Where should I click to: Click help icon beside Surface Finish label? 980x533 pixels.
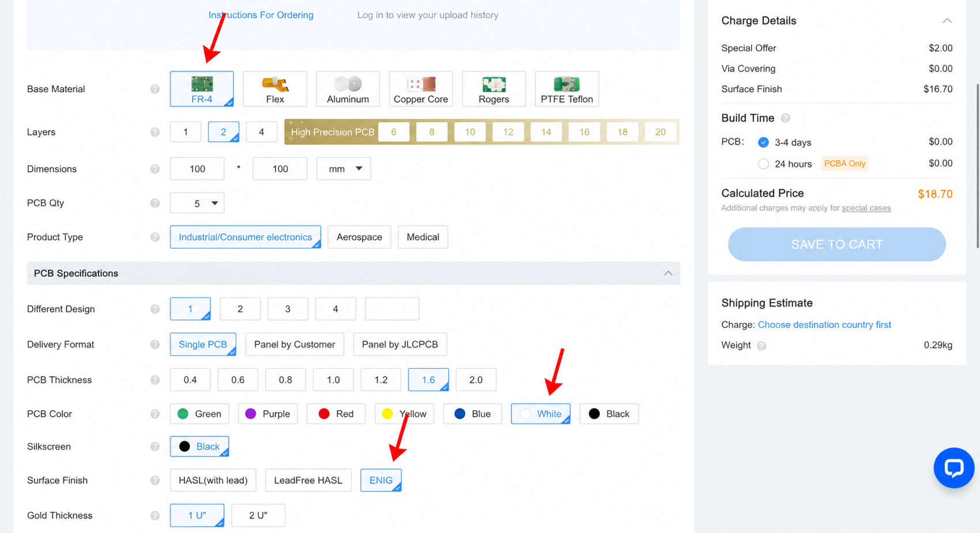(x=155, y=481)
